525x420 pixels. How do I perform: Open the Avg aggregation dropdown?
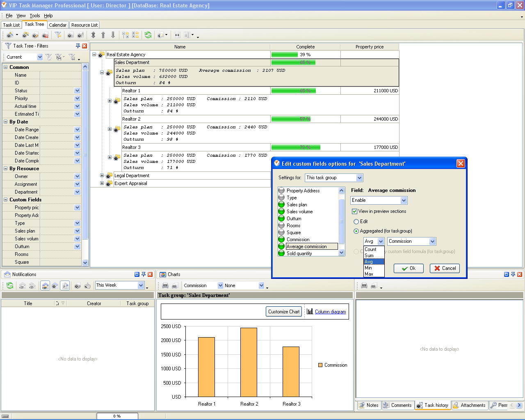[380, 241]
